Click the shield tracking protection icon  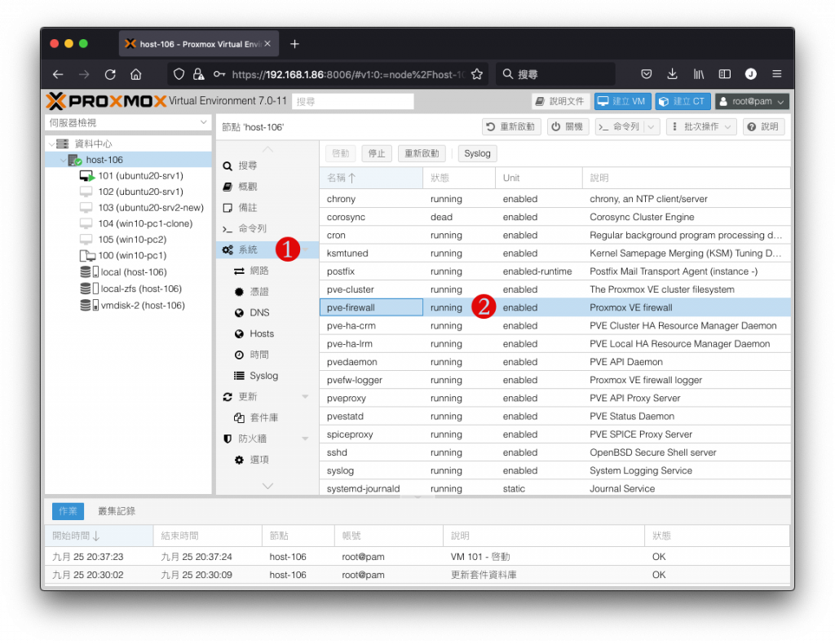pos(179,74)
